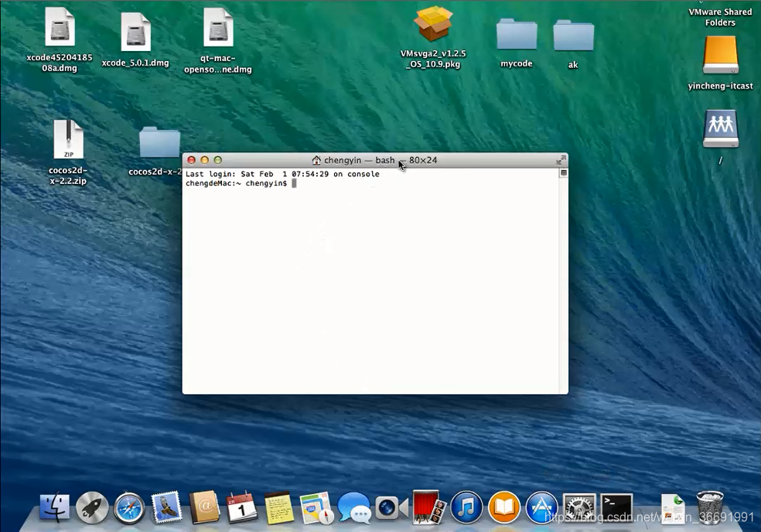The image size is (761, 532).
Task: Open Mail stamp icon in dock
Action: coord(166,507)
